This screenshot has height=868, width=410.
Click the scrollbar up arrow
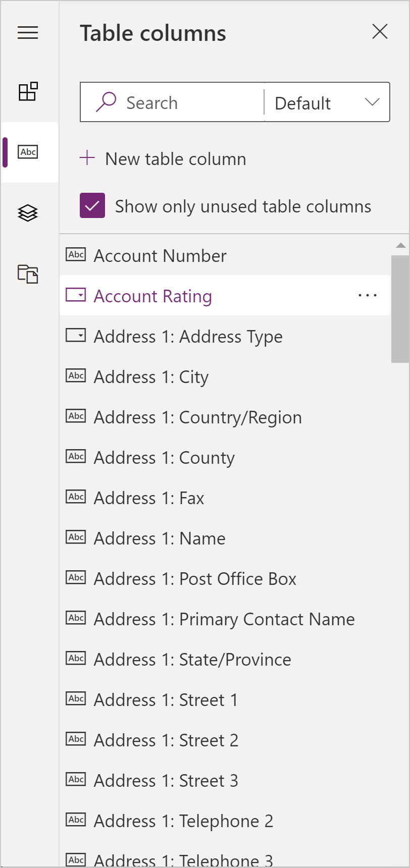tap(400, 246)
